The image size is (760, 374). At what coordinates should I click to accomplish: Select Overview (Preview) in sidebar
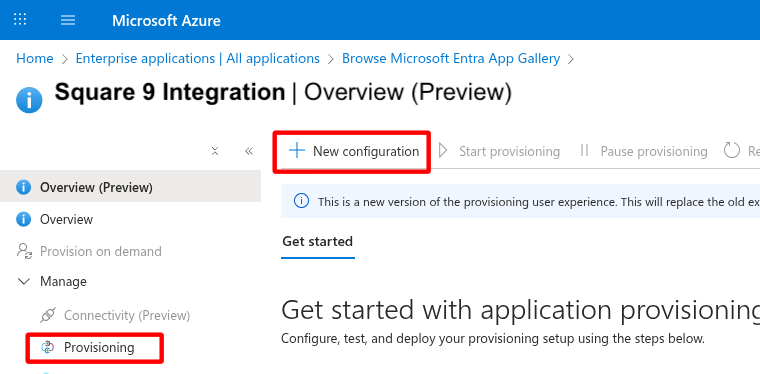(x=130, y=187)
